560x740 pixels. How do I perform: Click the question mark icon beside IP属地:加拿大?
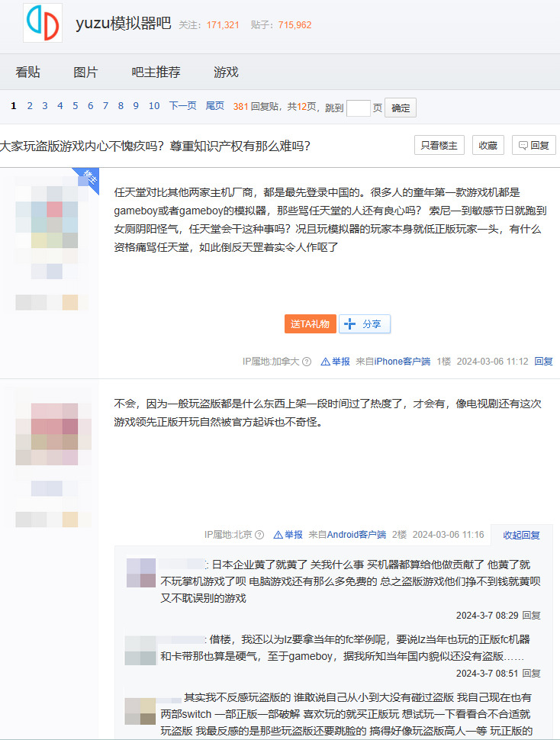tap(307, 362)
